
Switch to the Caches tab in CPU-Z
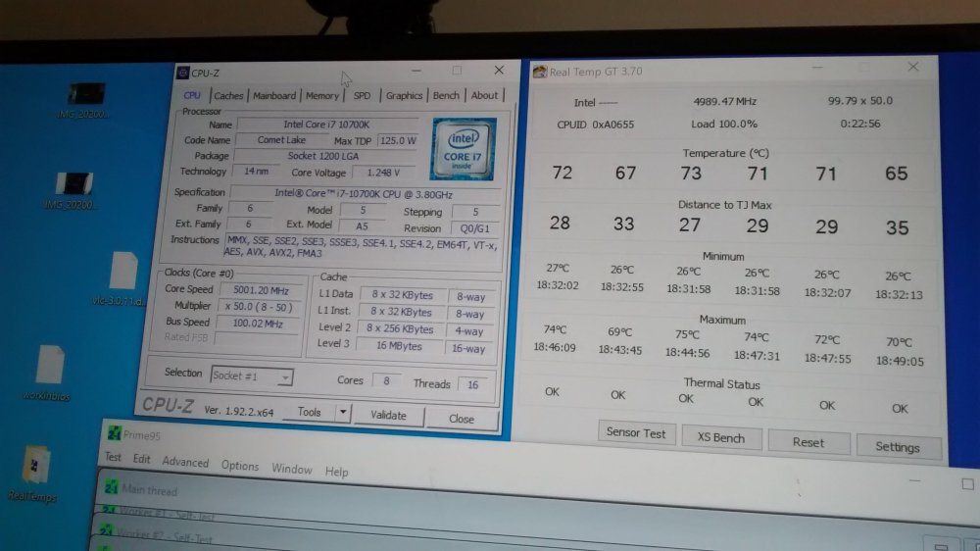(228, 96)
